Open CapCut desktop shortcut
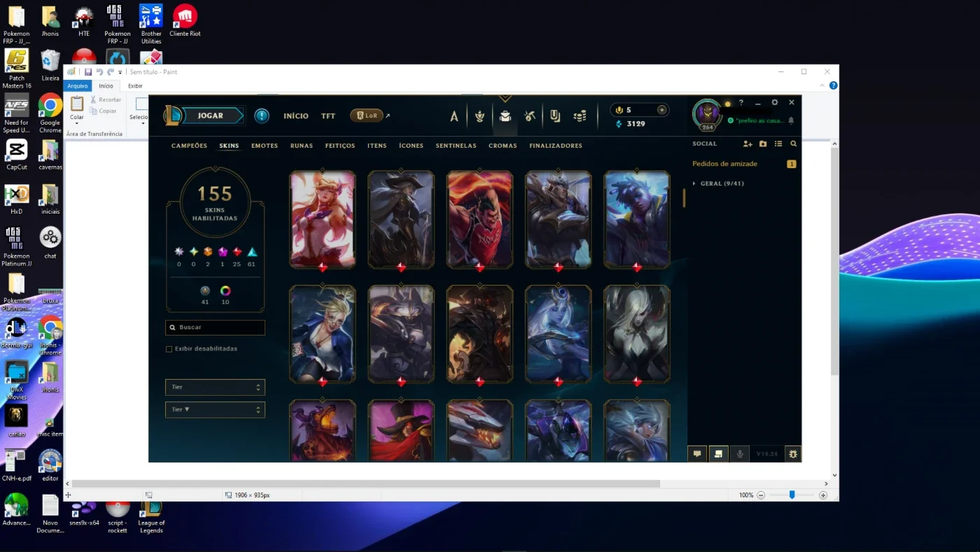This screenshot has height=552, width=980. tap(16, 156)
